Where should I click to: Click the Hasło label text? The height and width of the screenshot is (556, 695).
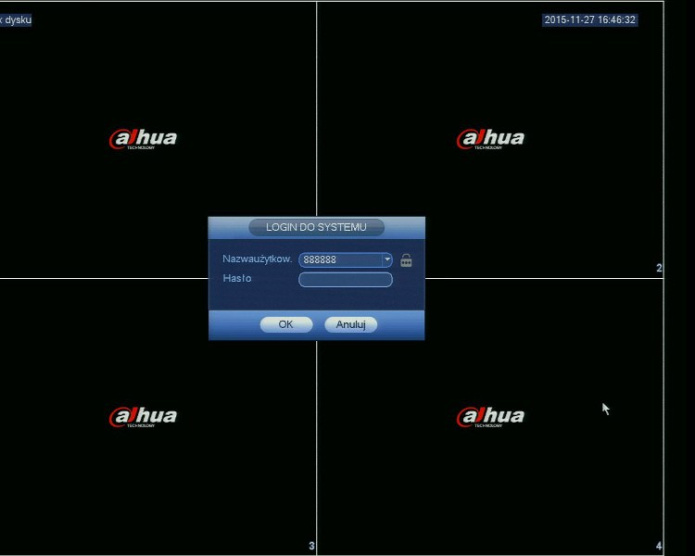[237, 279]
